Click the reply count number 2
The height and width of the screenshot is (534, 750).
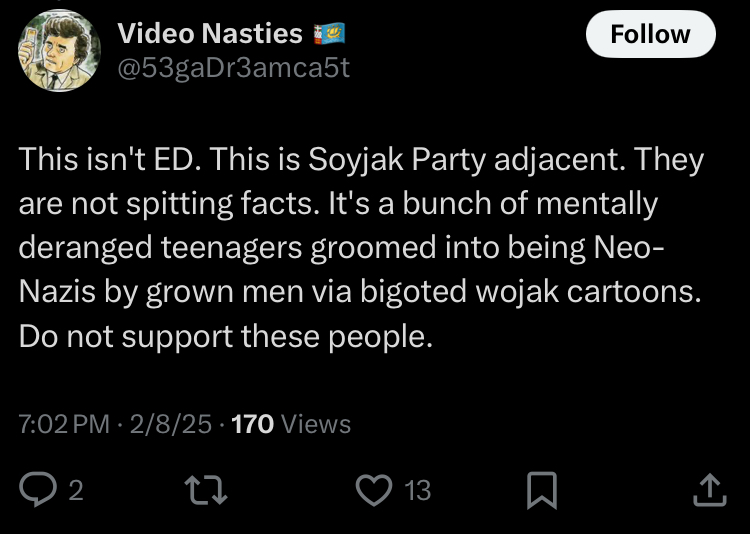(x=76, y=490)
